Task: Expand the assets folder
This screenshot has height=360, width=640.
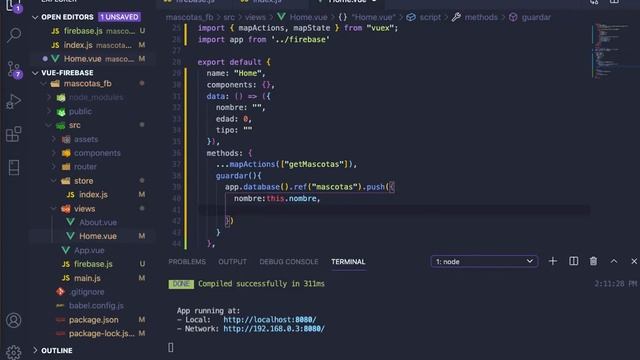Action: click(86, 139)
